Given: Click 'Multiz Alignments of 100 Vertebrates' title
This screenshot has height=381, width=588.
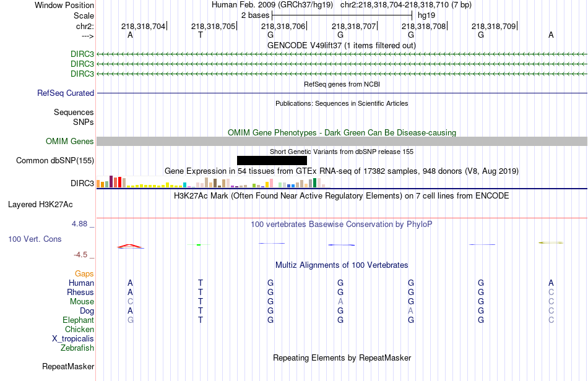Looking at the screenshot, I should [342, 265].
